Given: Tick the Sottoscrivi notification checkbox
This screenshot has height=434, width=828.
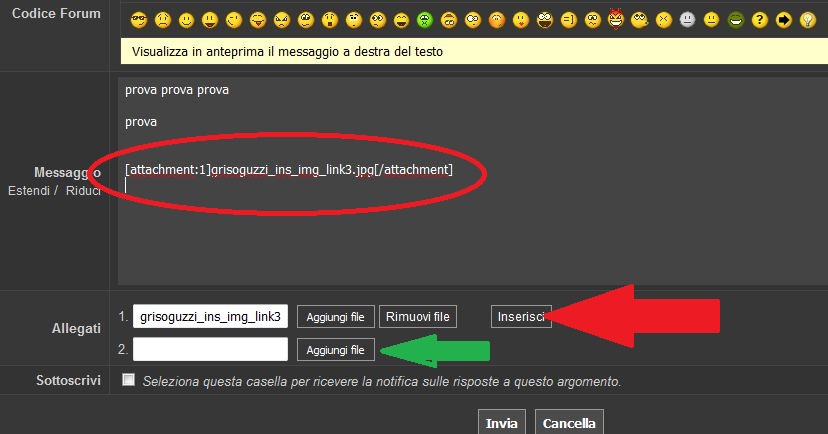Looking at the screenshot, I should pos(128,380).
